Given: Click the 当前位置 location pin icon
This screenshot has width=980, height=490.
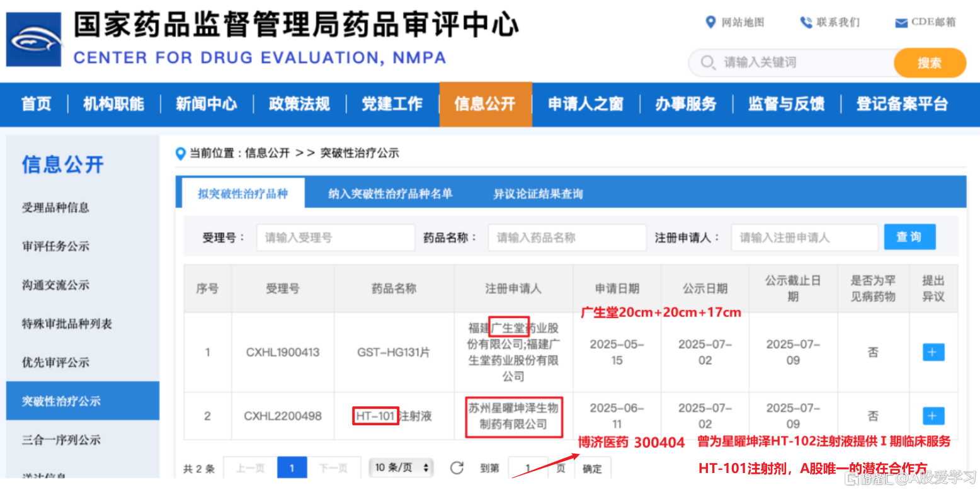Looking at the screenshot, I should [181, 153].
